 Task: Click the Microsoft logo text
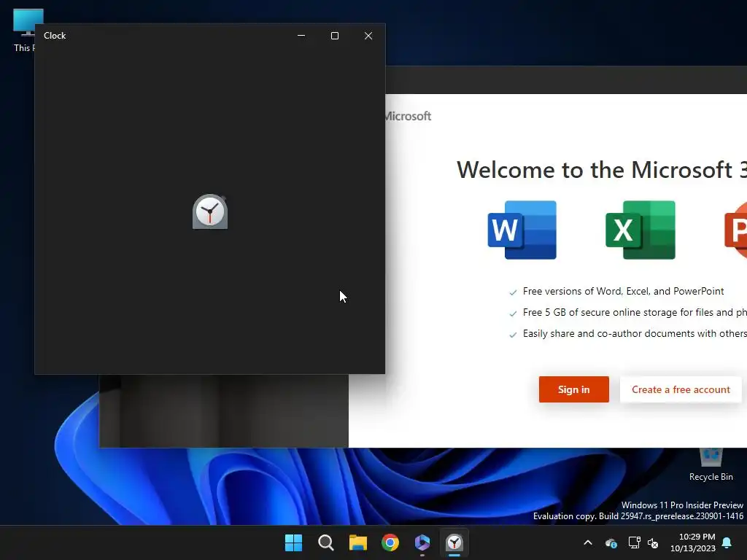[x=409, y=116]
